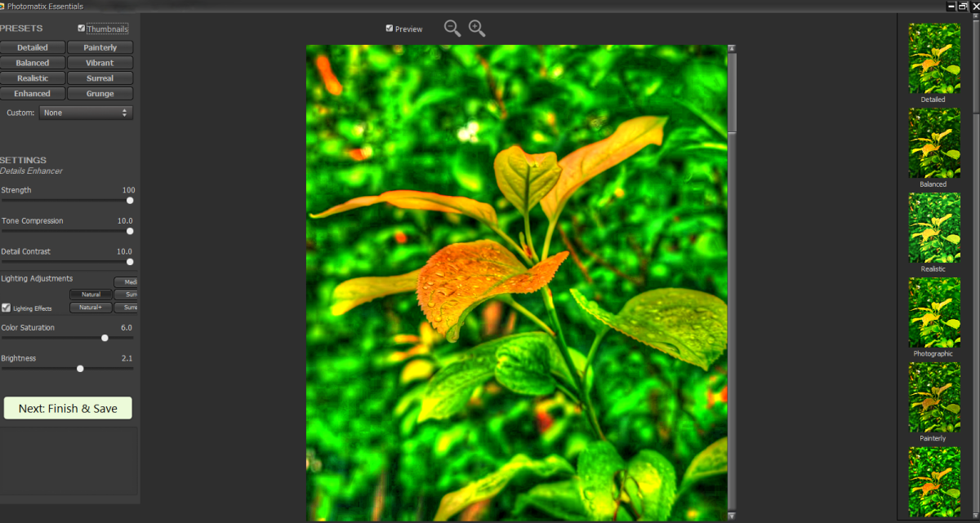Disable the Preview checkbox
This screenshot has width=980, height=523.
[390, 29]
